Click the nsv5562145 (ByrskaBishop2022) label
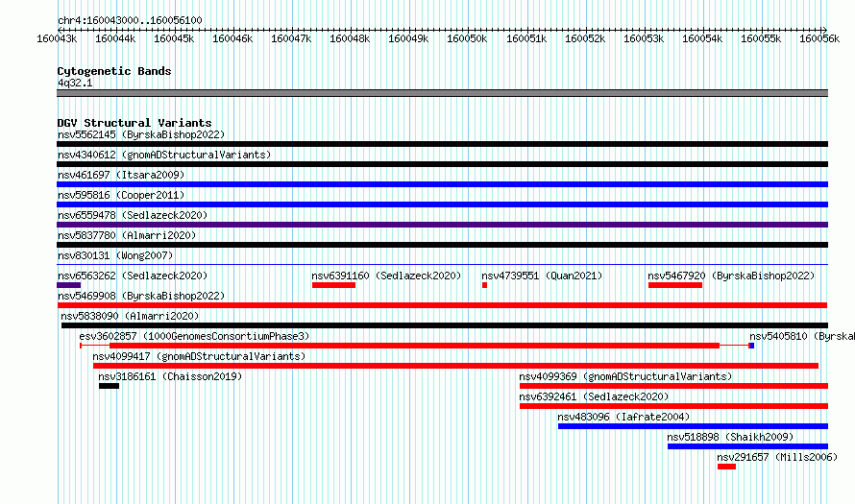Screen dimensions: 855x504 click(141, 134)
